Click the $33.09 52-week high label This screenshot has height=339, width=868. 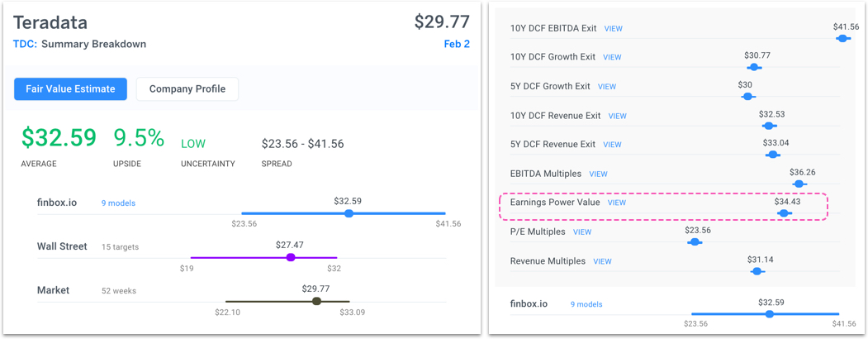tap(352, 313)
